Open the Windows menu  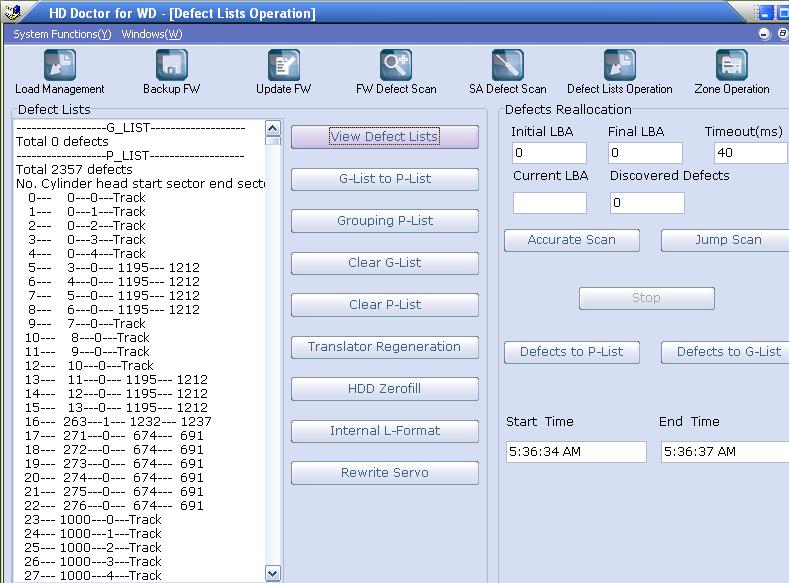[x=152, y=34]
